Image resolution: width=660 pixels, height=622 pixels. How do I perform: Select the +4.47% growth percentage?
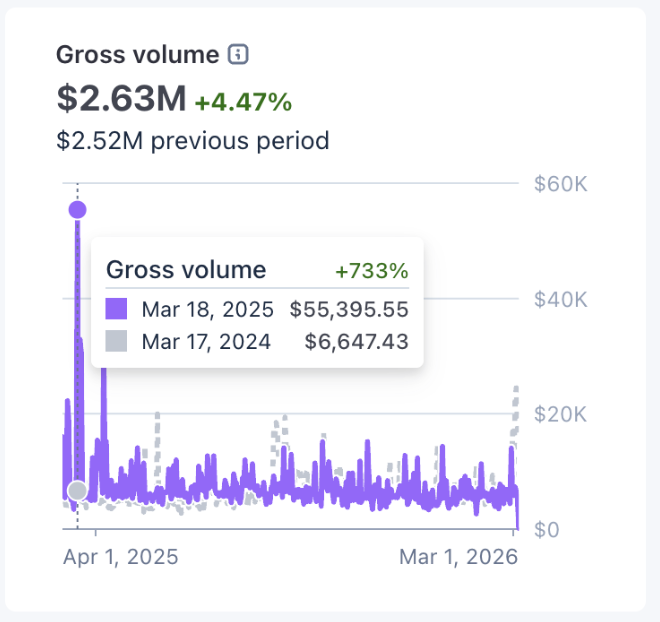pos(243,101)
